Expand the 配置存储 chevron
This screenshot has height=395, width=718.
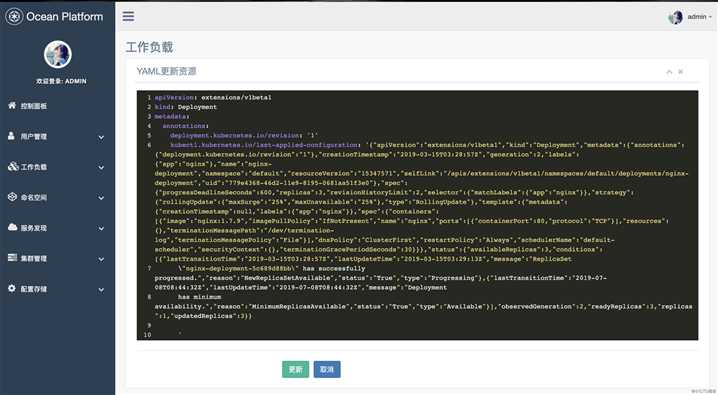point(101,290)
